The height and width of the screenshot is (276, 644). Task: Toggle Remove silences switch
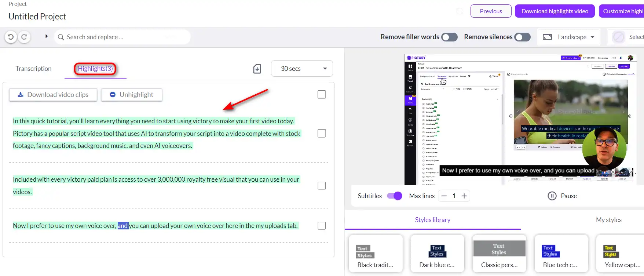point(522,37)
